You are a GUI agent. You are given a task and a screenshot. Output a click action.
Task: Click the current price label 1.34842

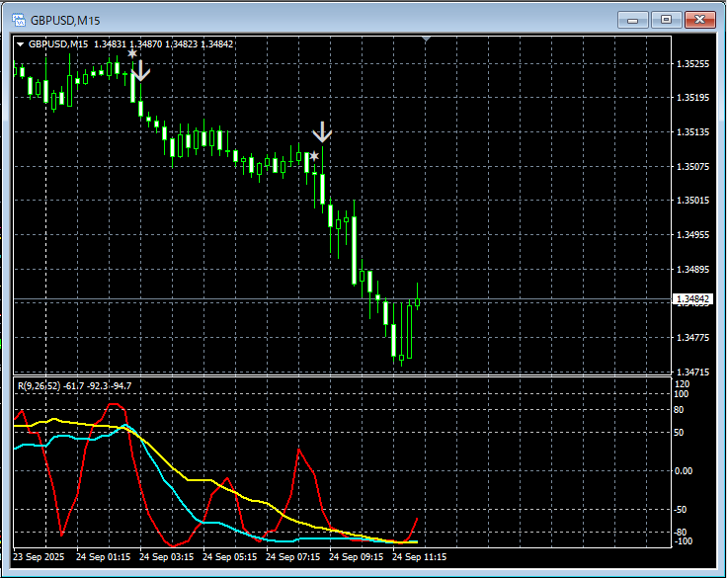(692, 298)
